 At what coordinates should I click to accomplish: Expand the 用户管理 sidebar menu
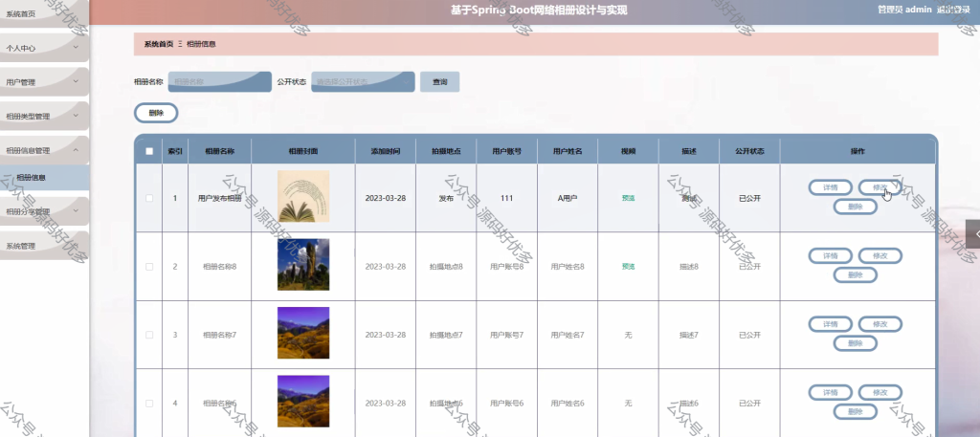click(x=44, y=82)
